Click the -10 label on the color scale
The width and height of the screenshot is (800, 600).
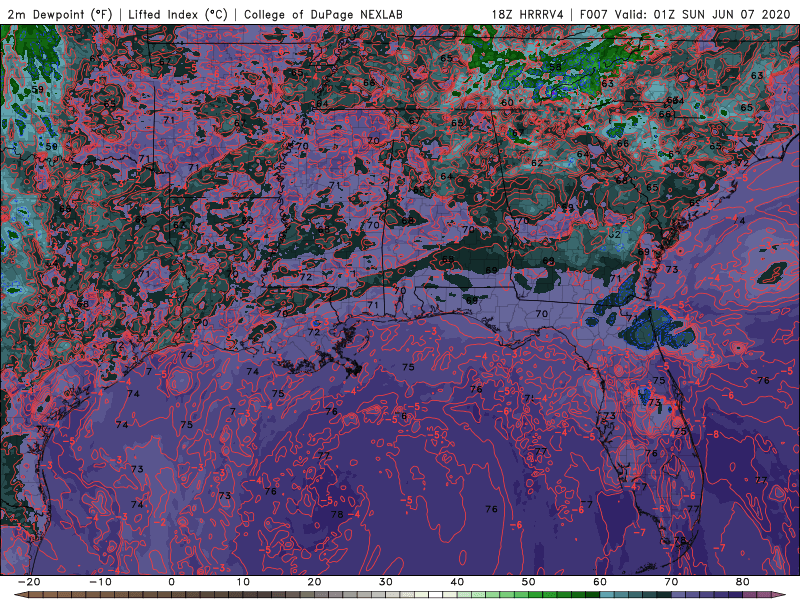tap(100, 582)
